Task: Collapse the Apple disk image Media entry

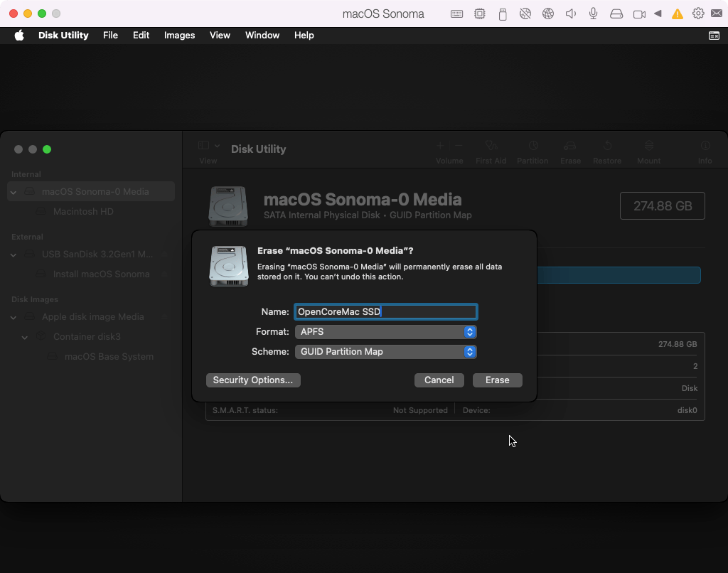Action: coord(14,317)
